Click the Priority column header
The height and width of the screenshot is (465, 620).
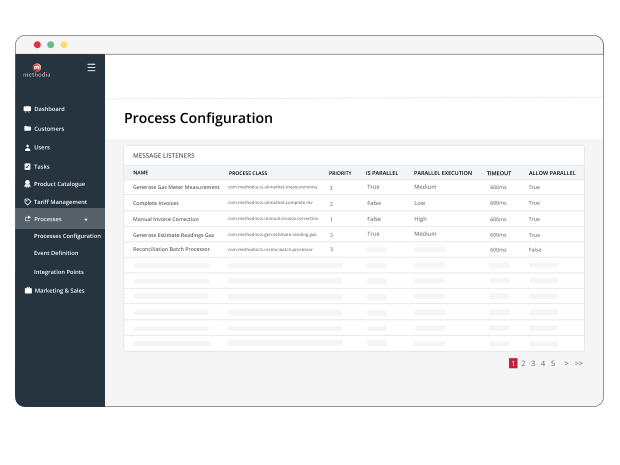tap(340, 173)
